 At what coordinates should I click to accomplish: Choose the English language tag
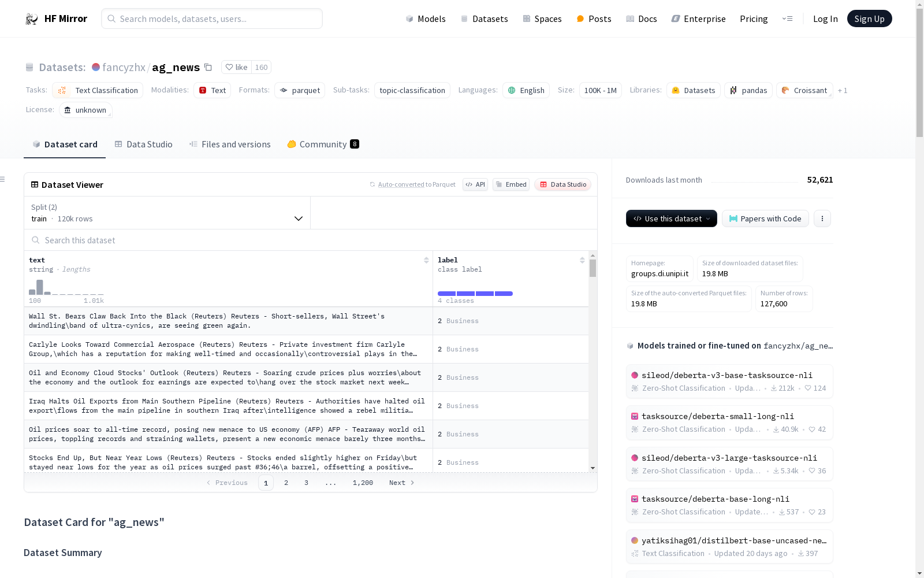pyautogui.click(x=526, y=90)
